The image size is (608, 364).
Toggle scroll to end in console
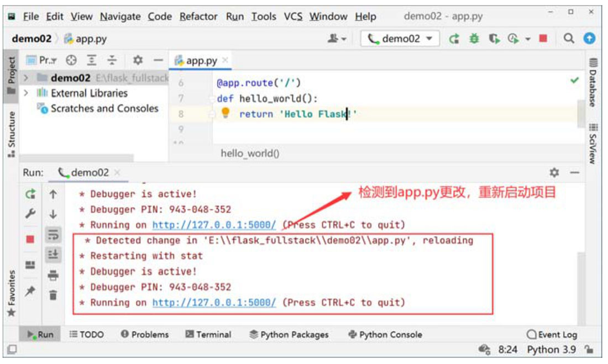(x=53, y=254)
